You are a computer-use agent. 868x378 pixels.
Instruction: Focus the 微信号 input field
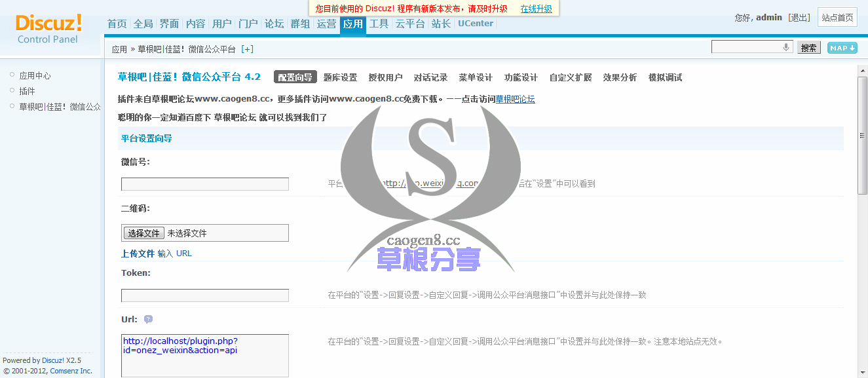(204, 184)
